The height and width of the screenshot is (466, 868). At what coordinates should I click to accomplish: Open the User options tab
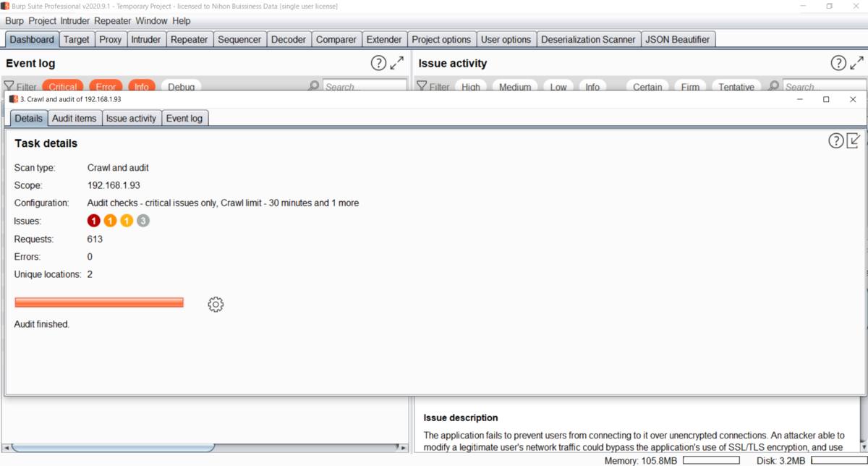click(x=506, y=40)
